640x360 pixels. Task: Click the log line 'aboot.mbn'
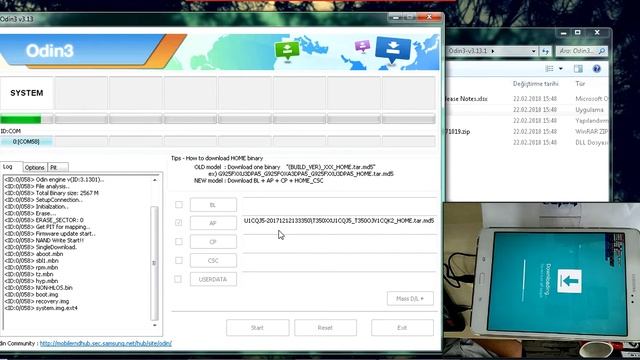click(34, 254)
